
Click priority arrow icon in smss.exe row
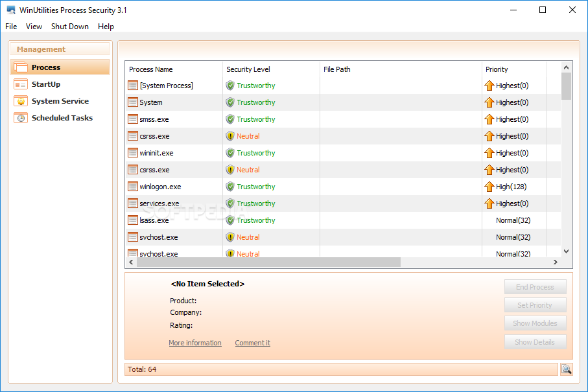(x=489, y=119)
